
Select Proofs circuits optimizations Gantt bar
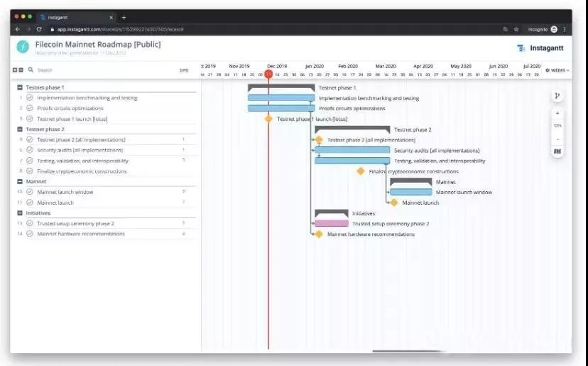point(281,108)
